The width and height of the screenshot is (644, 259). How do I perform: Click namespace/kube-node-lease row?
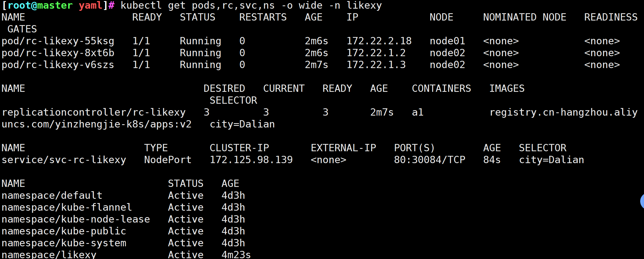coord(76,219)
